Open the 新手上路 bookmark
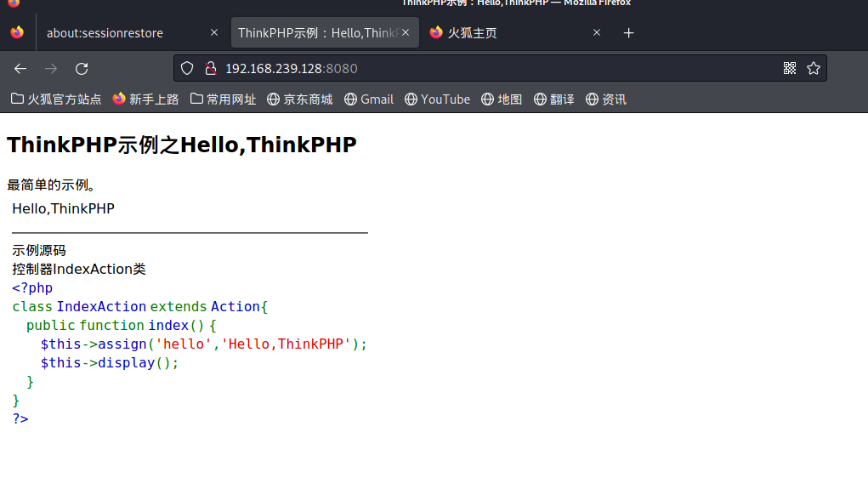The width and height of the screenshot is (868, 489). coord(145,100)
